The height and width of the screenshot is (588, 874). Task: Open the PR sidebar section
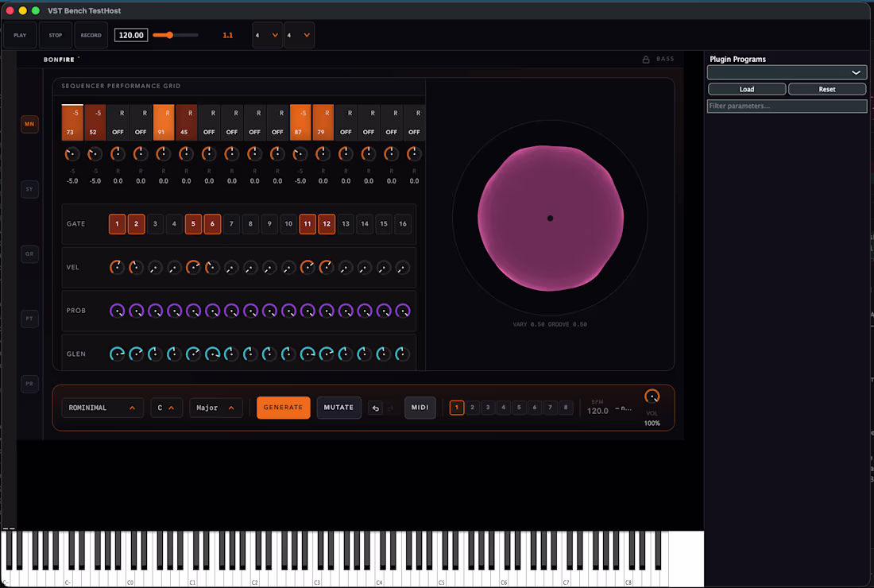tap(29, 384)
